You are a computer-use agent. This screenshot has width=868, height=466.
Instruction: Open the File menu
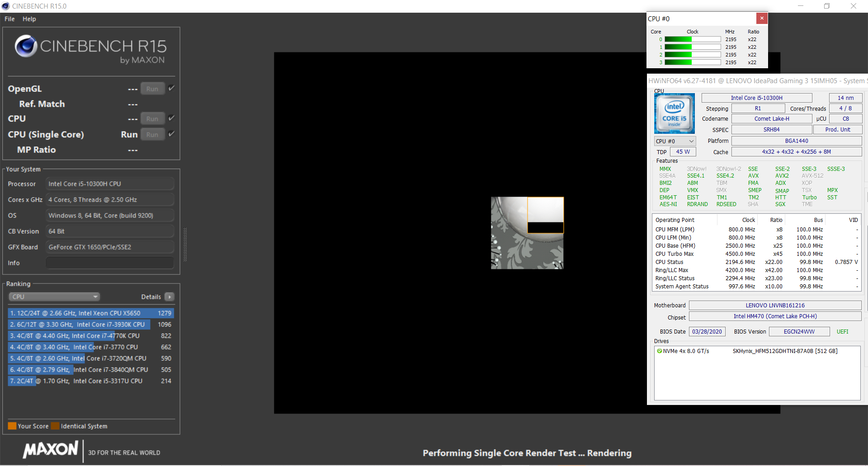click(9, 19)
